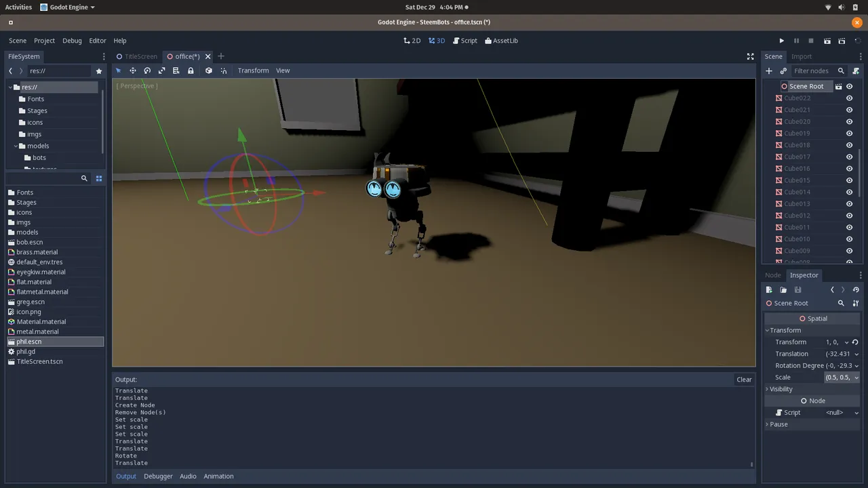868x488 pixels.
Task: Toggle distraction-free mode expand icon
Action: tap(750, 56)
